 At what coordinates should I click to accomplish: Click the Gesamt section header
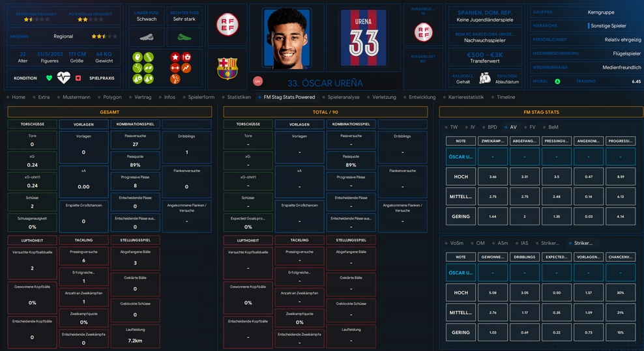pos(110,112)
